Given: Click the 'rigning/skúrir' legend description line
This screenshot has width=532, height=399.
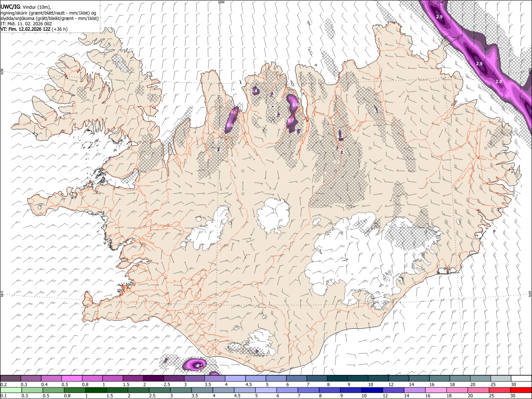Looking at the screenshot, I should (x=49, y=13).
